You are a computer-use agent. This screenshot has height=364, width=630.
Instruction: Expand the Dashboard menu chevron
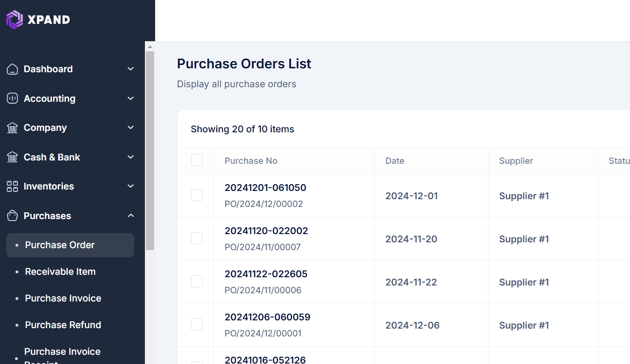coord(130,69)
